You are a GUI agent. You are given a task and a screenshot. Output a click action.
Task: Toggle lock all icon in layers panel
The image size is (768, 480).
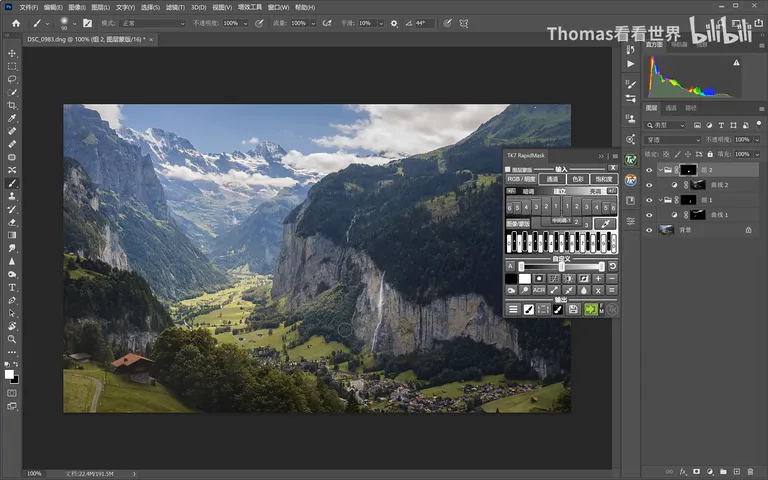coord(710,154)
